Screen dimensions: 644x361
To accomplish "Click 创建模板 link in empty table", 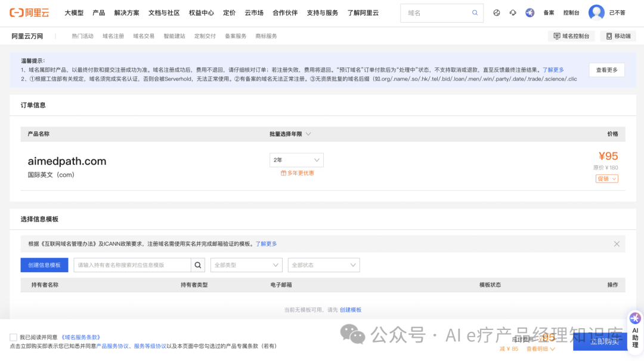I will (x=351, y=310).
